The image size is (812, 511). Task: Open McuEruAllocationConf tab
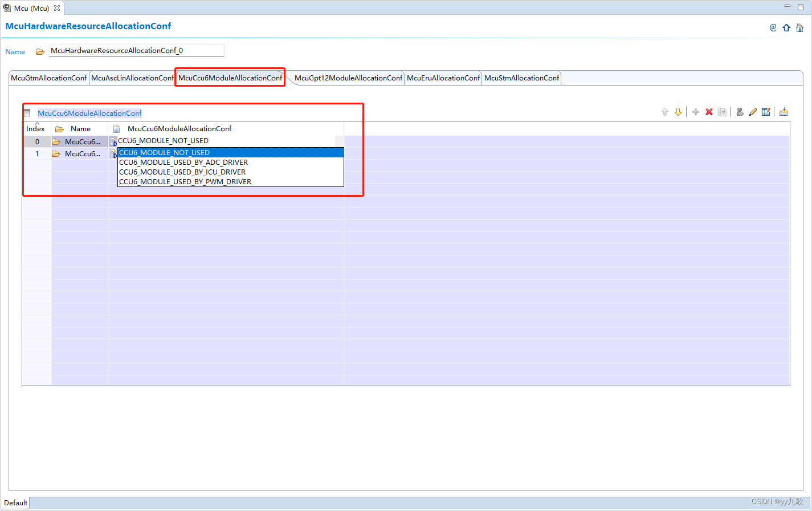coord(443,78)
